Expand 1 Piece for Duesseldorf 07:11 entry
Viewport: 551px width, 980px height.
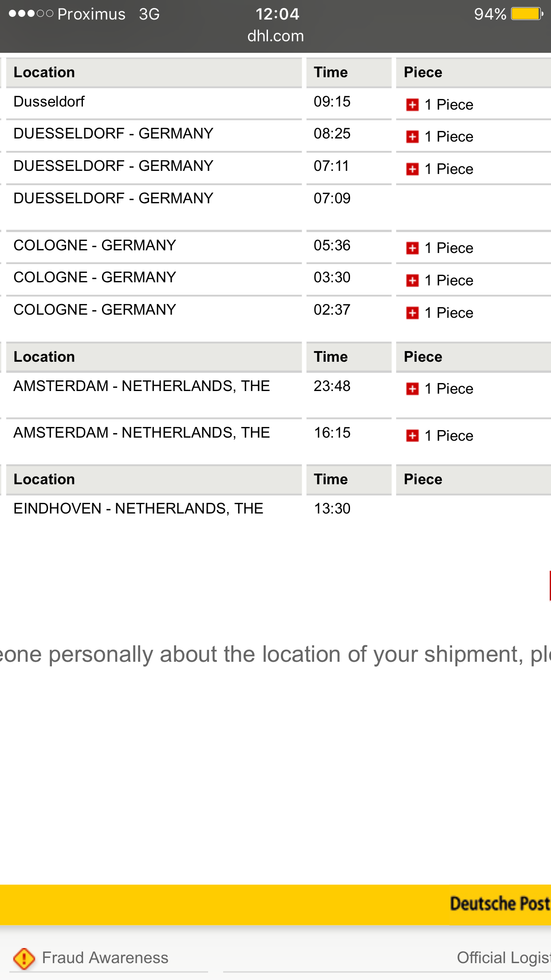tap(412, 169)
